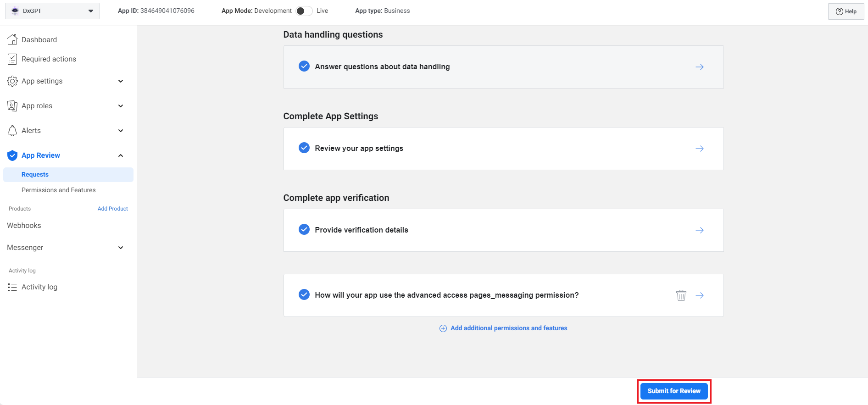The image size is (868, 405).
Task: Open the Webhooks product page
Action: [24, 226]
